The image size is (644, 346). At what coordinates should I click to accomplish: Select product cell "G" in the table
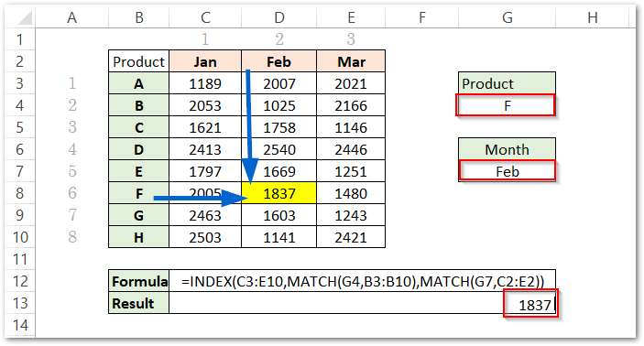139,215
